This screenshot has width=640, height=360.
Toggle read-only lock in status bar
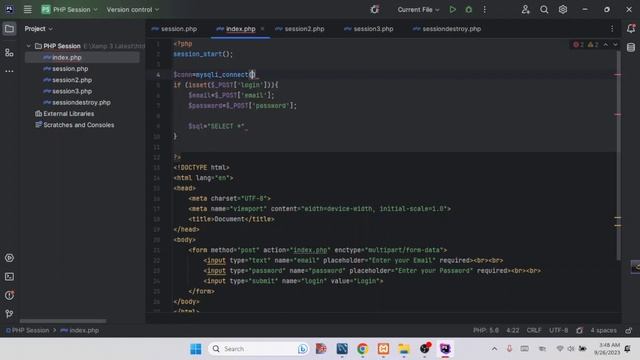629,330
